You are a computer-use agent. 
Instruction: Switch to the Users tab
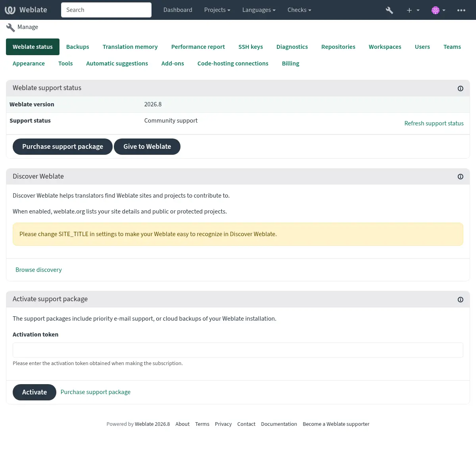pos(422,47)
